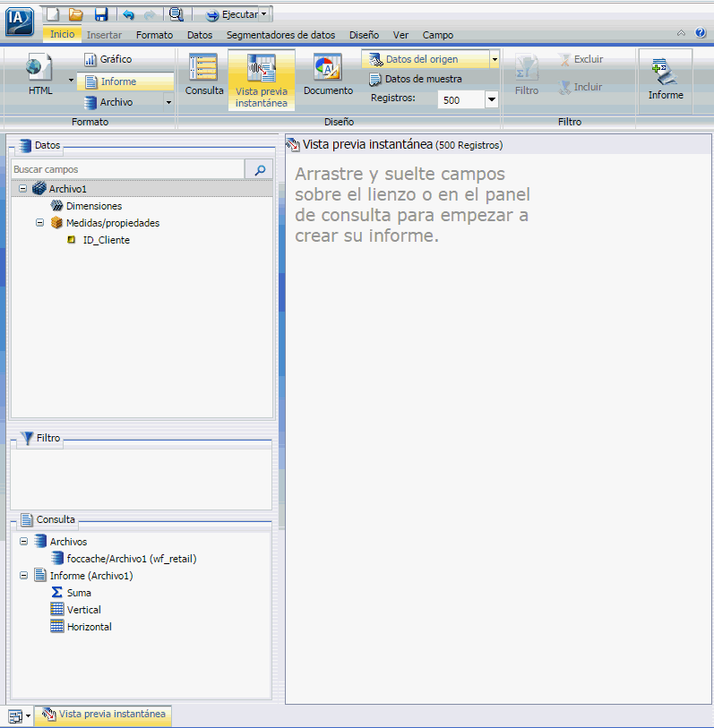The image size is (714, 728).
Task: Open the Formato ribbon tab
Action: (154, 35)
